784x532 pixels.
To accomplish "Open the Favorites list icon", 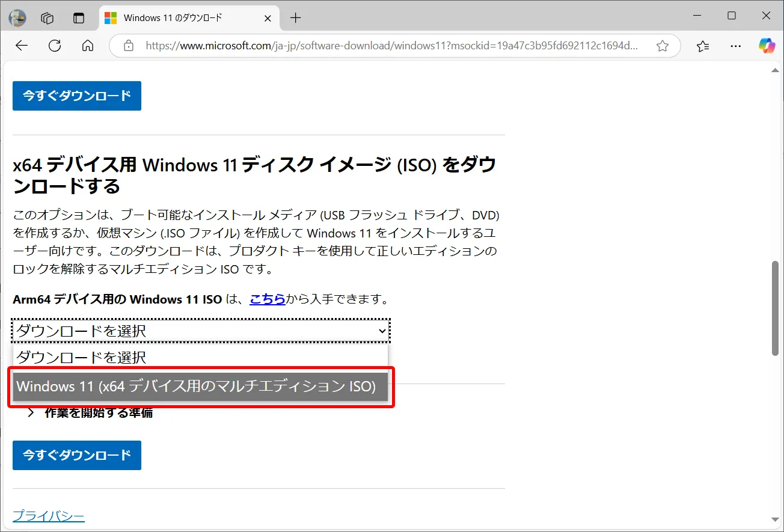I will pos(702,46).
